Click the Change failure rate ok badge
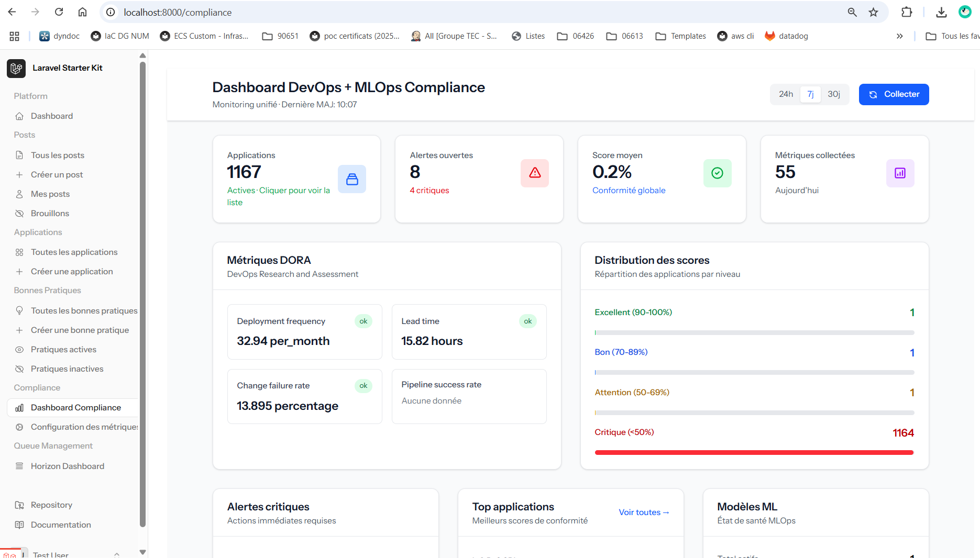980x558 pixels. (364, 386)
